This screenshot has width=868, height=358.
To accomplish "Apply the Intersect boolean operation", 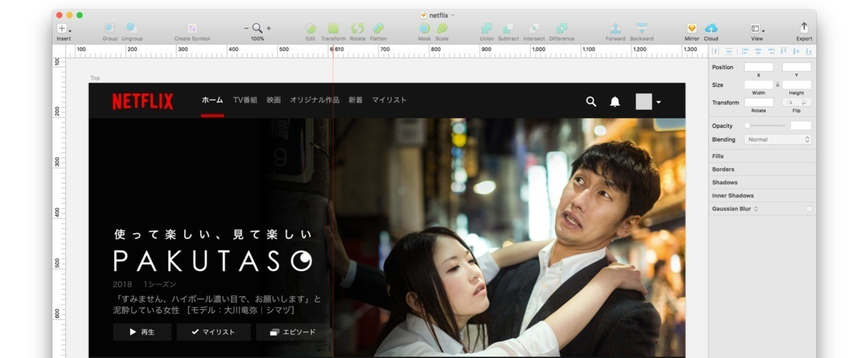I will click(534, 28).
